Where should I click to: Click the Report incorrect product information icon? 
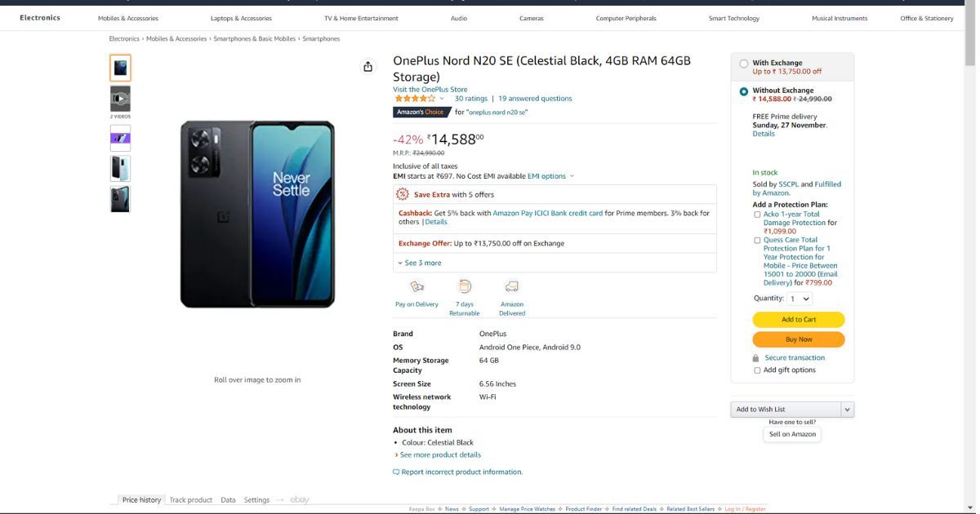click(396, 472)
